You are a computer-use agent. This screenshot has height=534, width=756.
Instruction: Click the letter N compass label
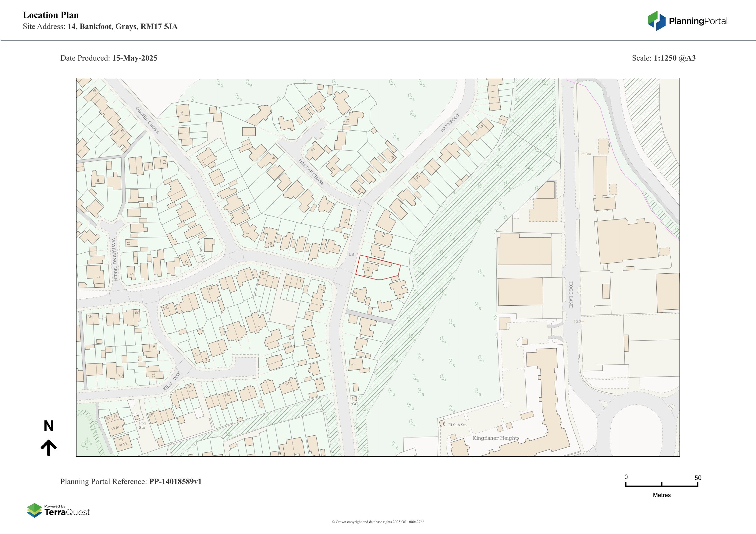49,426
